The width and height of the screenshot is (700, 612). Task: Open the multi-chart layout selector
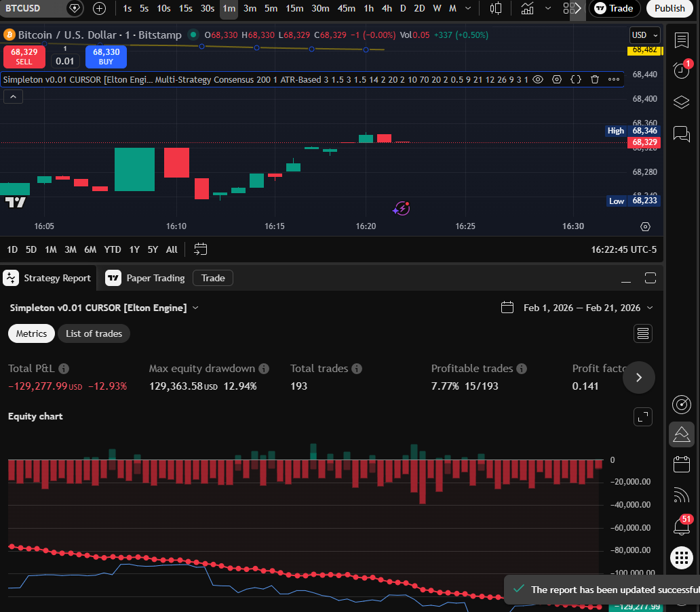(x=568, y=9)
